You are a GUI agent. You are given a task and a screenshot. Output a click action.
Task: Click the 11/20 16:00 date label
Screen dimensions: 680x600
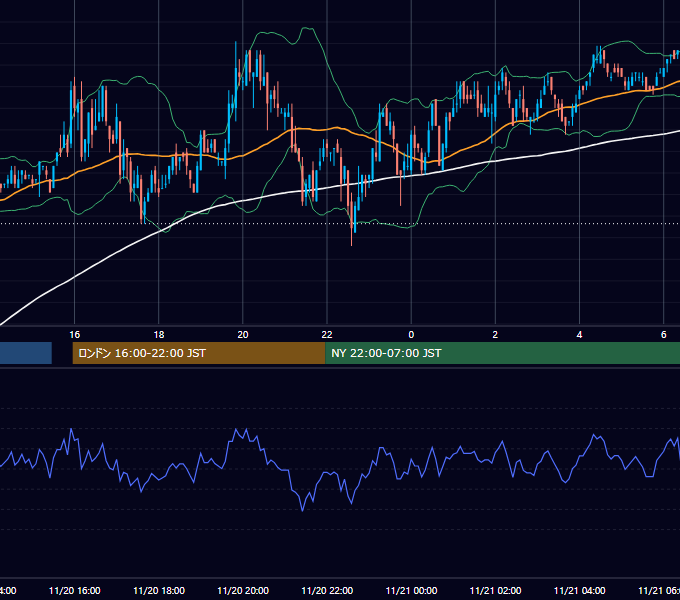[x=75, y=590]
